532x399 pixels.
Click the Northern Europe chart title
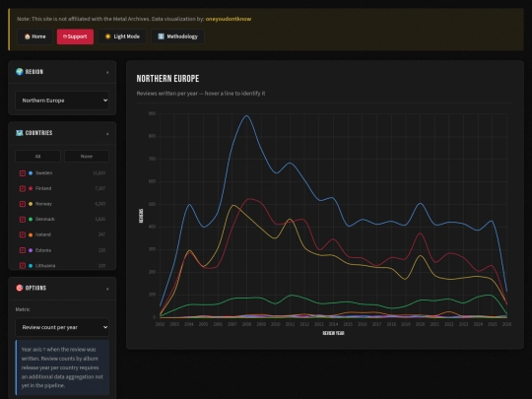[167, 79]
